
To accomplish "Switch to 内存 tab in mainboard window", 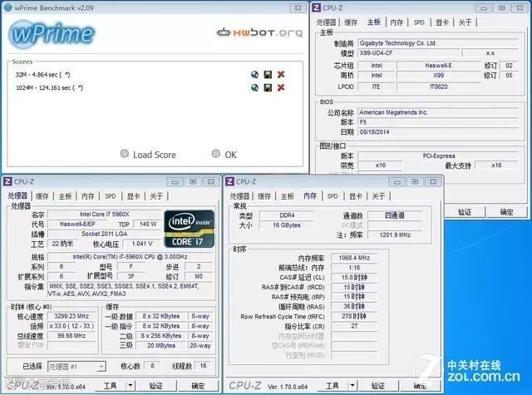I will (x=397, y=22).
